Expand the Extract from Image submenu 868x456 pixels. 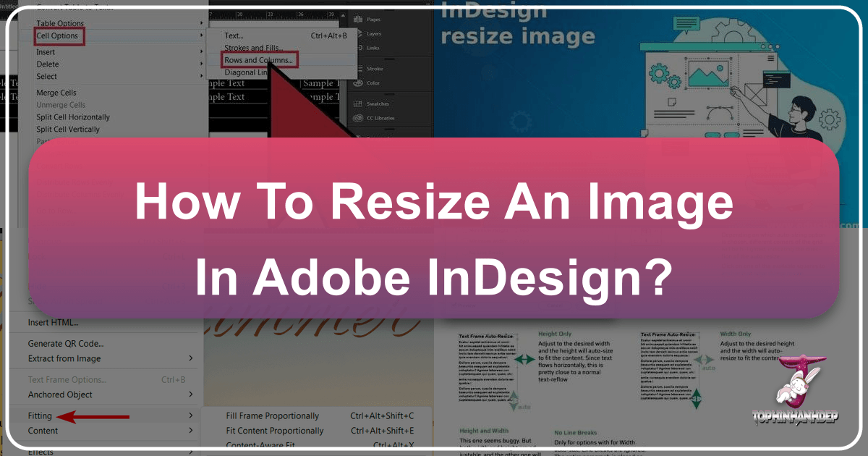pos(191,358)
